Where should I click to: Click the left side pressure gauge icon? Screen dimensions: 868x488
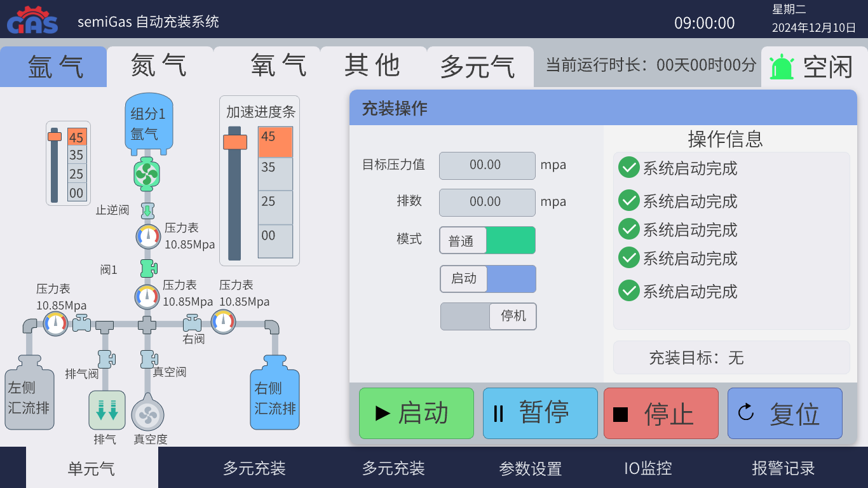click(56, 323)
